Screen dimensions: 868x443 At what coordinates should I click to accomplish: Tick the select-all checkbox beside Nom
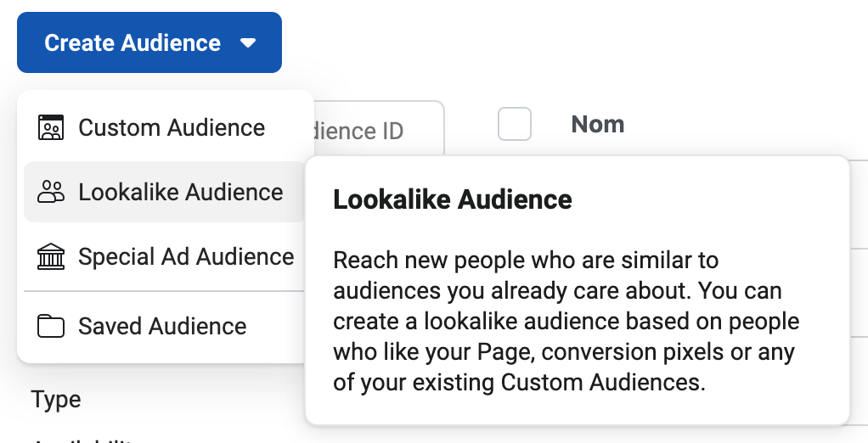[x=515, y=125]
